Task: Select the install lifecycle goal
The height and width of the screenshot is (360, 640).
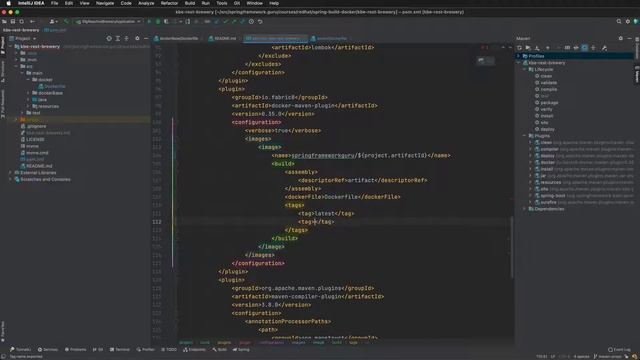Action: coord(547,116)
